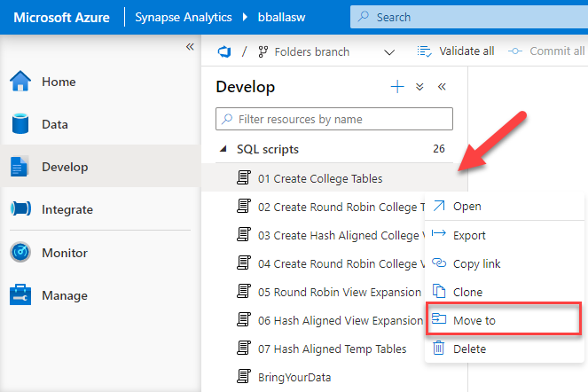588x392 pixels.
Task: Select Clone from the context menu
Action: point(467,292)
